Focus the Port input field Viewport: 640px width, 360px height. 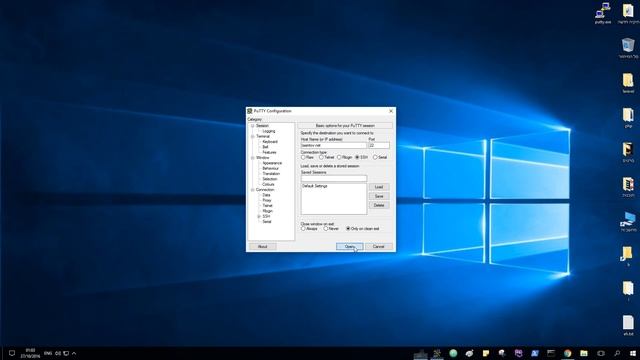pos(379,145)
